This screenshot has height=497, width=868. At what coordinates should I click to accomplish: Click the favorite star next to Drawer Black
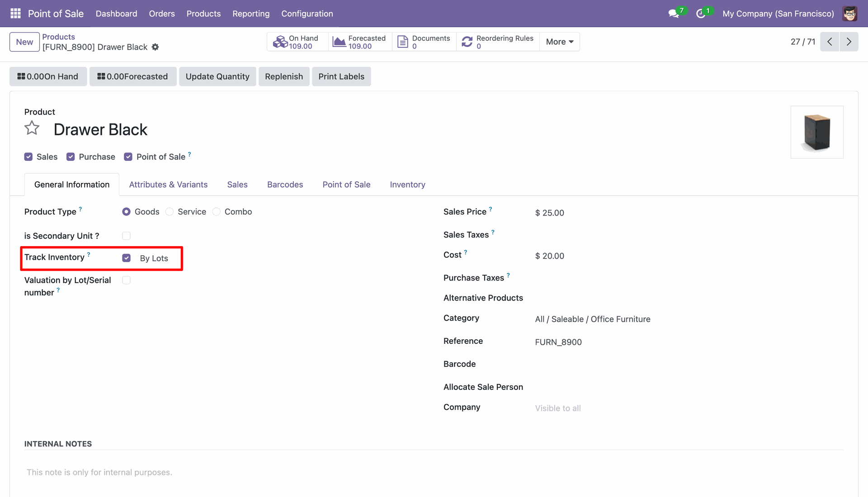pos(32,128)
